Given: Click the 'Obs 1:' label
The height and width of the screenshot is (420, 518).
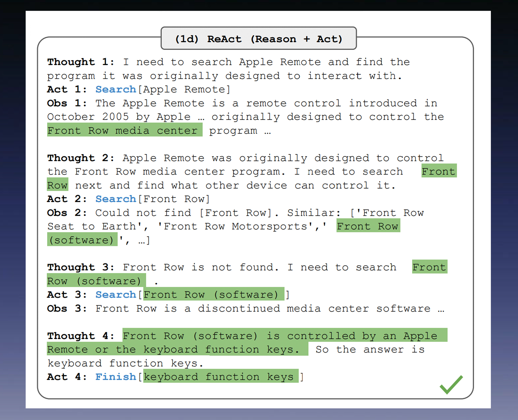Looking at the screenshot, I should (x=67, y=103).
